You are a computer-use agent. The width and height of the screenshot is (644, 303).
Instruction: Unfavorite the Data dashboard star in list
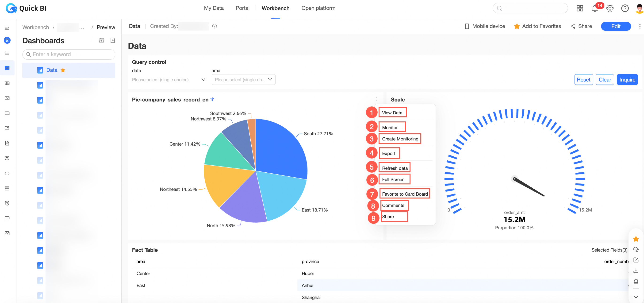[63, 70]
